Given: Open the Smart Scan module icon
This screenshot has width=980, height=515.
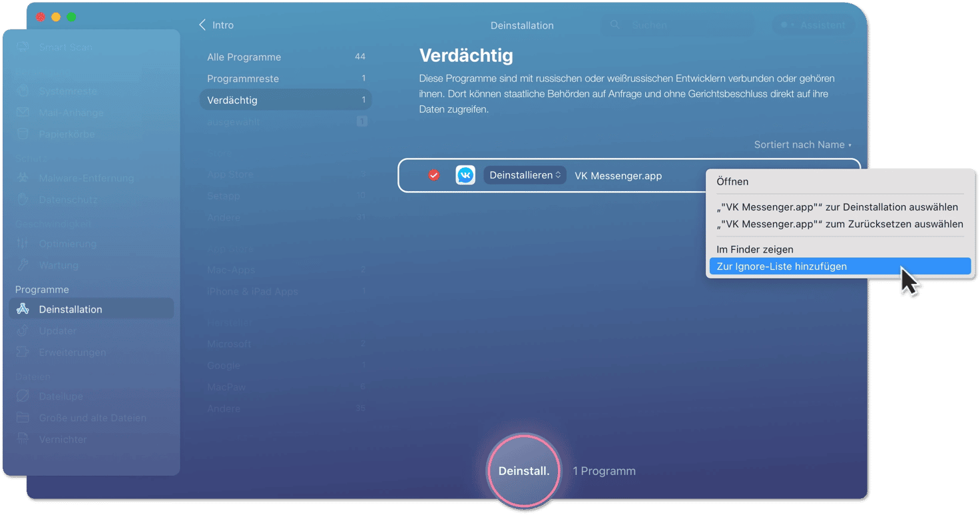Looking at the screenshot, I should tap(23, 47).
